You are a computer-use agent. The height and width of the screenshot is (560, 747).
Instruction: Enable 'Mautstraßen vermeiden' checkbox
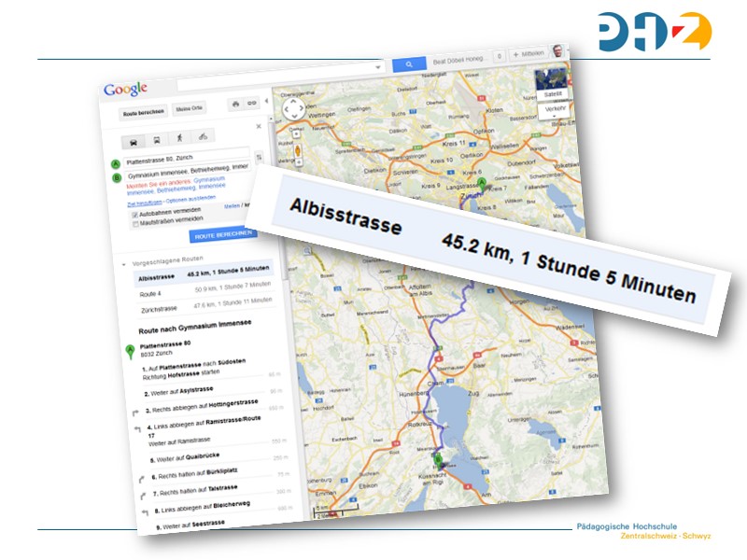pos(136,223)
